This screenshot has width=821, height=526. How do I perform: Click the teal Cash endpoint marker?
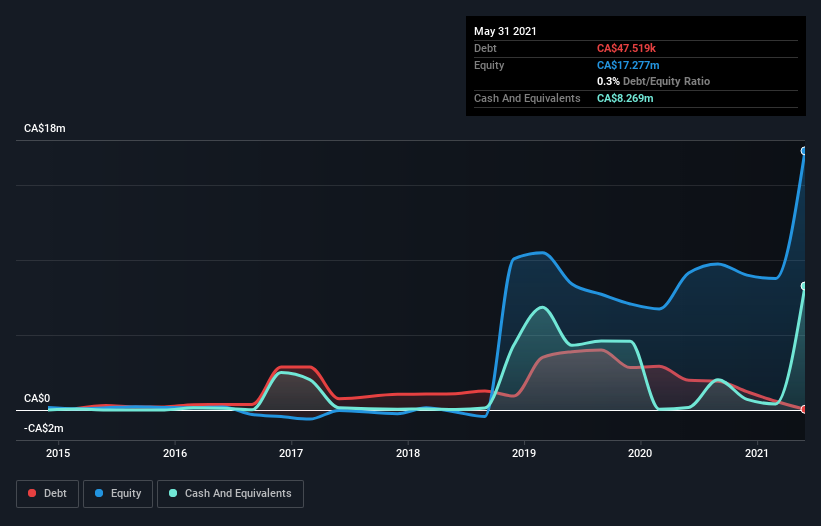[804, 286]
